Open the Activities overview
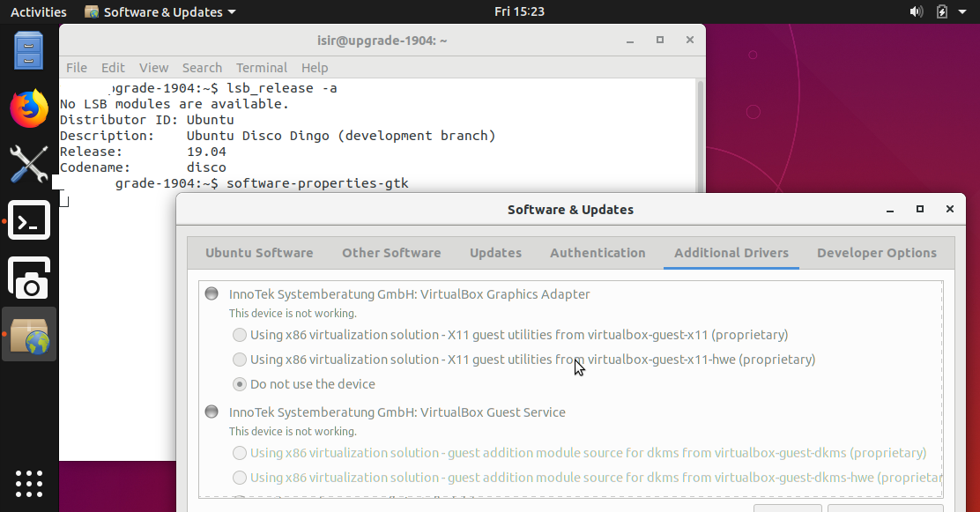Screen dimensions: 980x512 coord(38,11)
